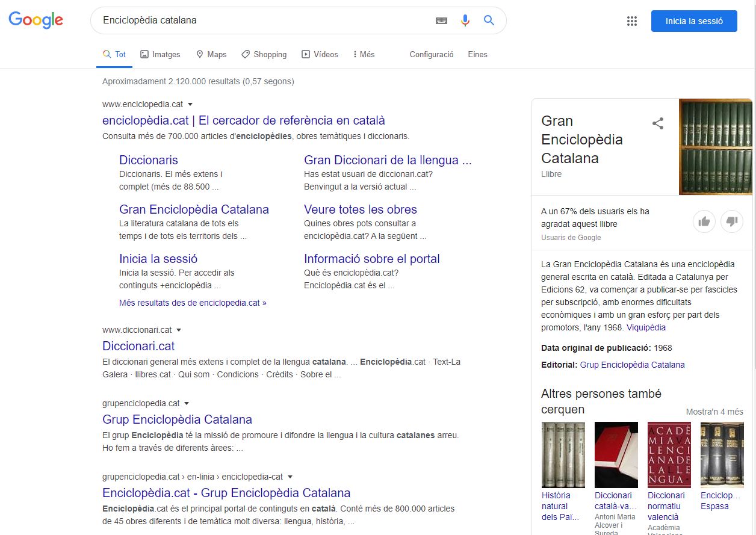Open the Inicia la sessió sitelink
The height and width of the screenshot is (535, 756).
coord(158,259)
